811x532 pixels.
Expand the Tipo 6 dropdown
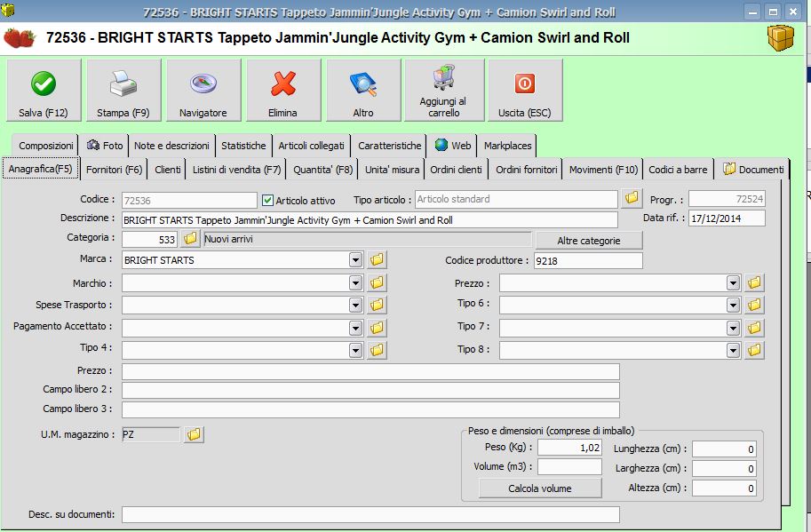pos(733,305)
